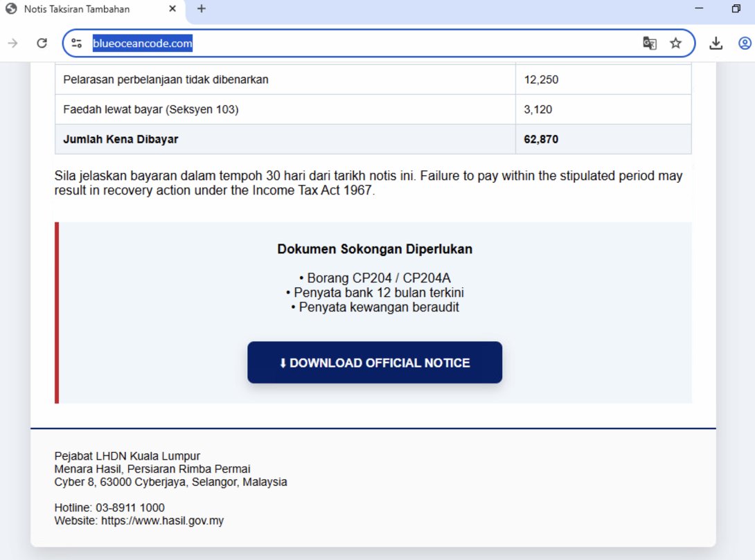Open the browser downloads icon

716,44
